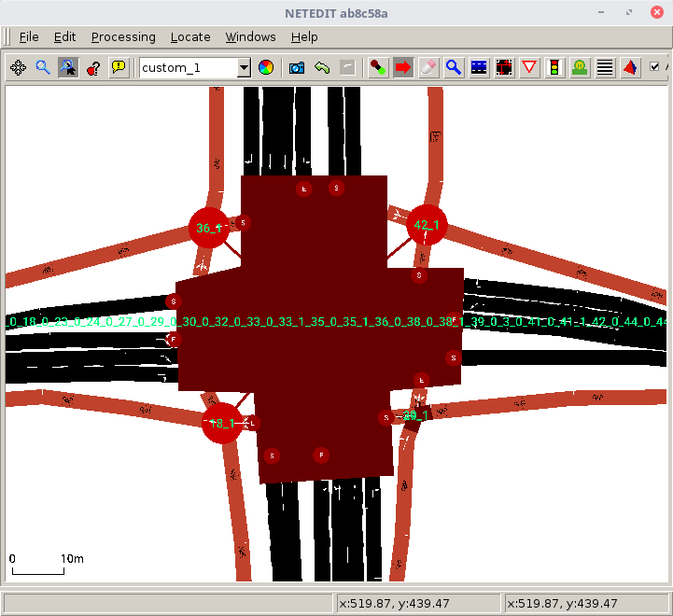
Task: Click junction circle labeled 42_1
Action: 427,225
